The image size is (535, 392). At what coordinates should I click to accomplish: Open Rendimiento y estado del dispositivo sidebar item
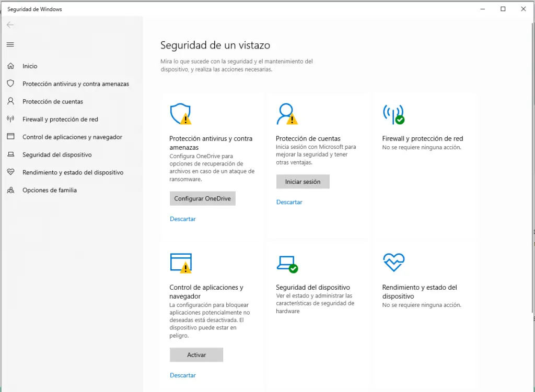tap(73, 173)
